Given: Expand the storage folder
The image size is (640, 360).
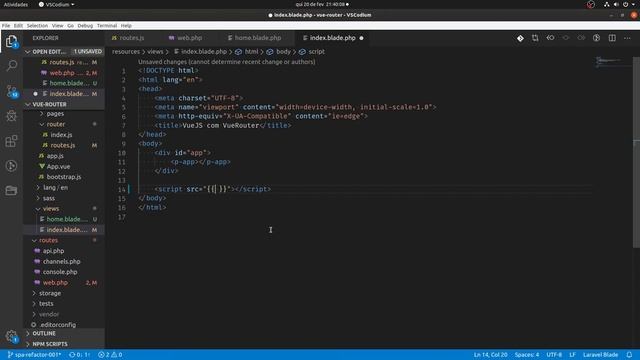Looking at the screenshot, I should (x=50, y=293).
